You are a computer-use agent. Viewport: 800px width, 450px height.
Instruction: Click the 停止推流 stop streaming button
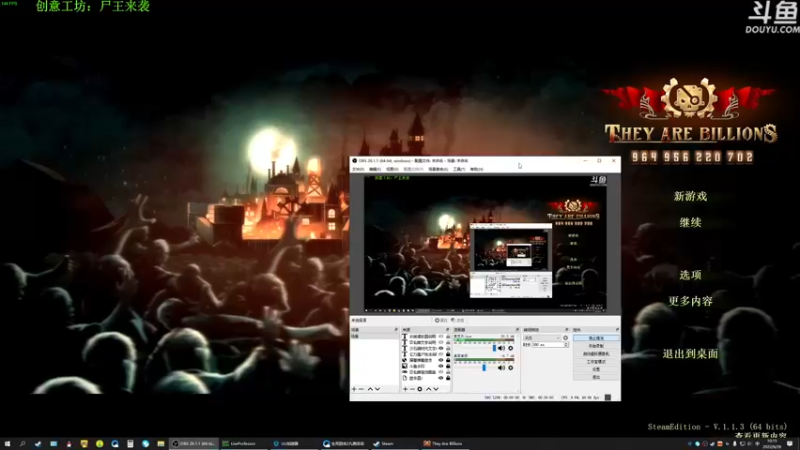pos(596,338)
